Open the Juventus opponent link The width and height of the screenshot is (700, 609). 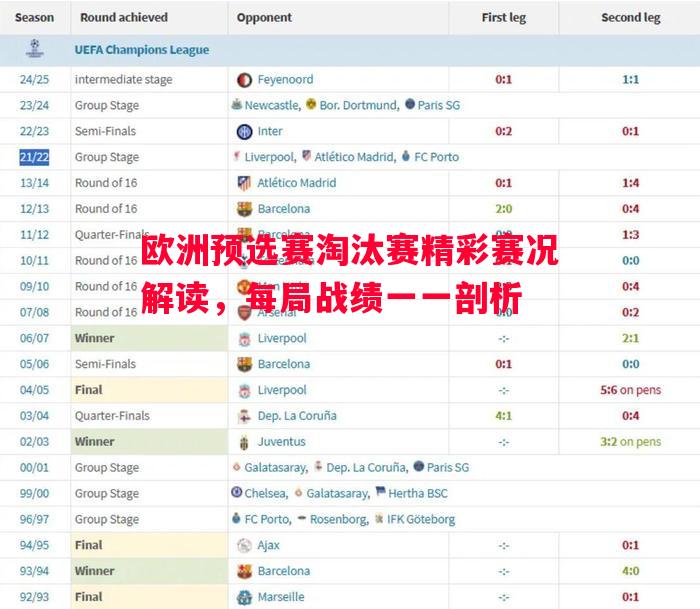(x=281, y=442)
